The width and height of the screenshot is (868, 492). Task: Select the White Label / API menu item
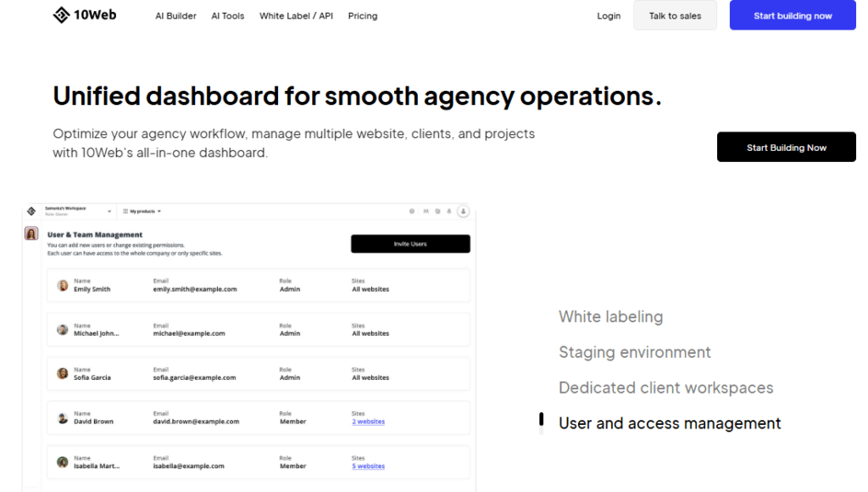point(296,15)
